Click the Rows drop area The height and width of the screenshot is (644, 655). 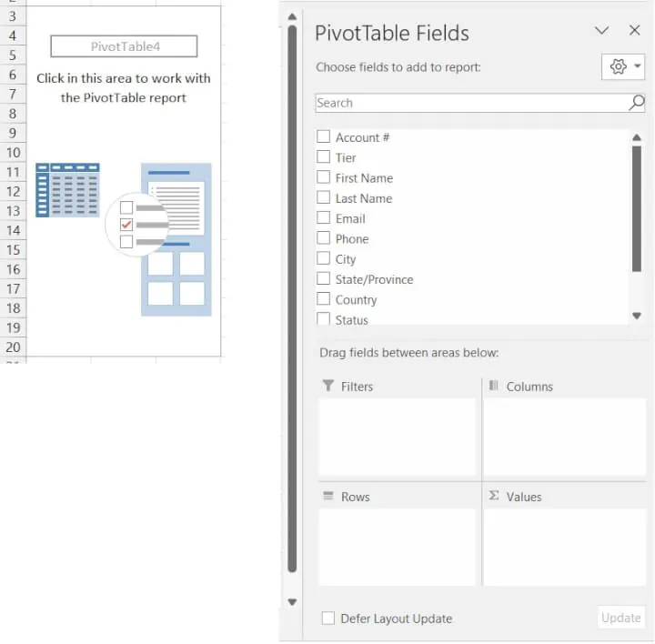click(x=397, y=547)
